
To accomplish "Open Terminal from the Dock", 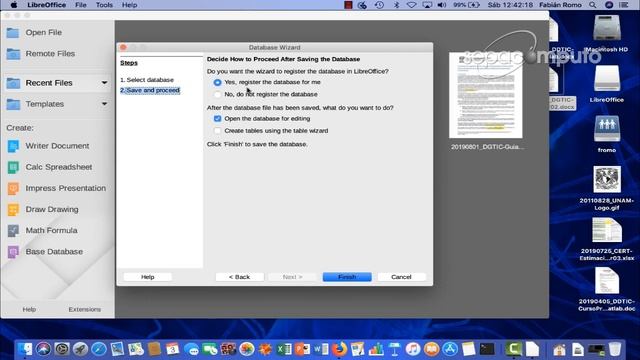I will [487, 349].
